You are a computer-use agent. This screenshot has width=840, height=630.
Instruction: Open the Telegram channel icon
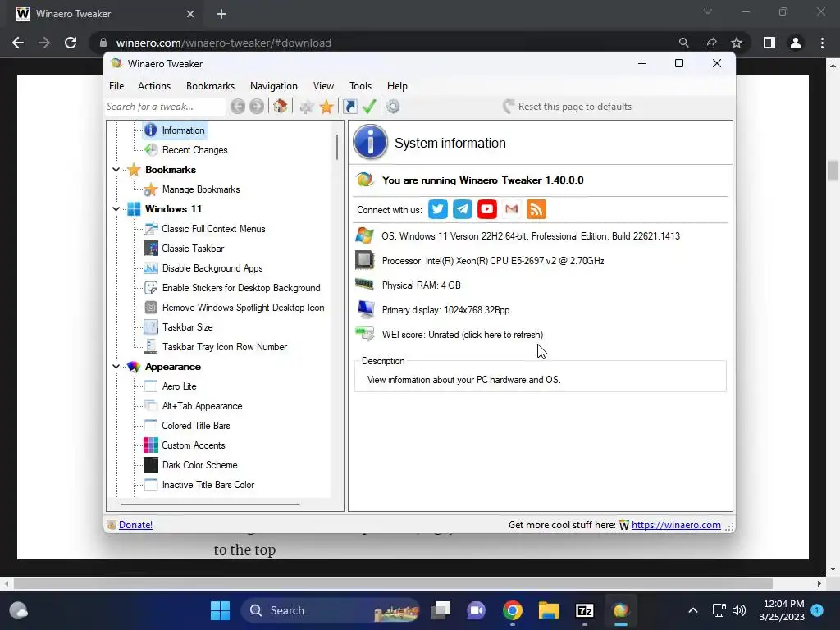463,209
